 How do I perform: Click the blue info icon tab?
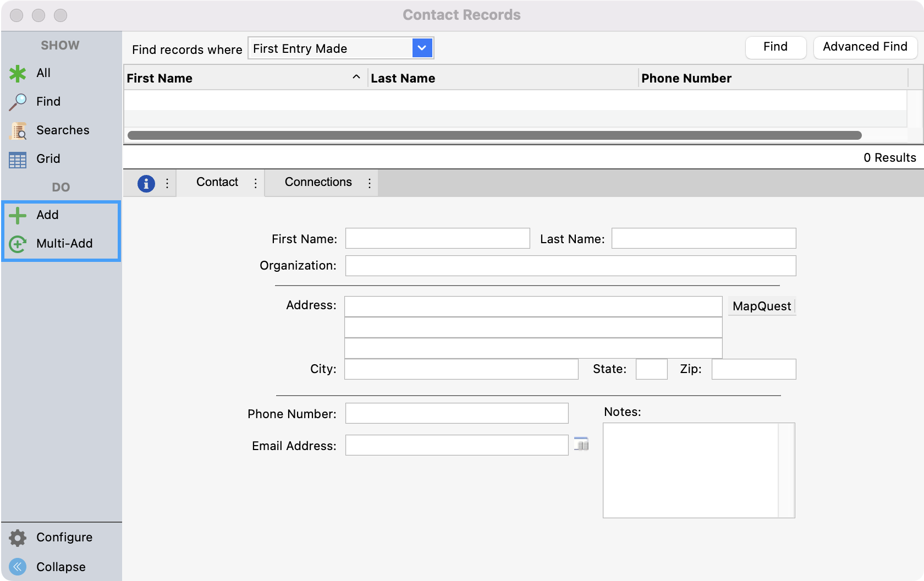(146, 183)
